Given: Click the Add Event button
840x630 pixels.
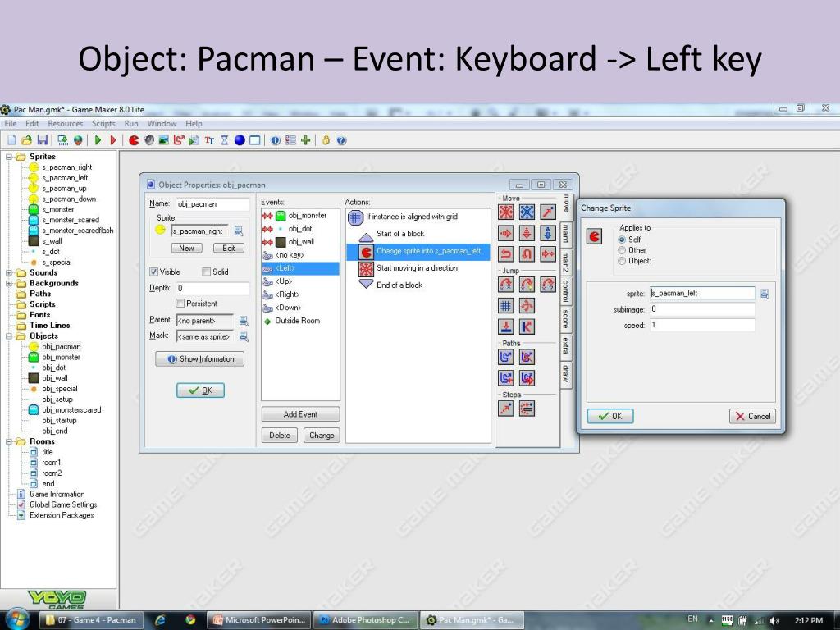Looking at the screenshot, I should pyautogui.click(x=300, y=414).
